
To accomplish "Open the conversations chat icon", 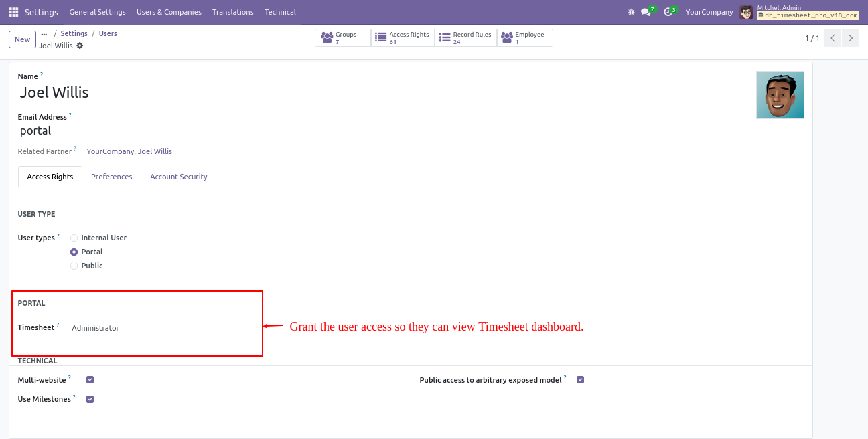I will click(x=646, y=12).
